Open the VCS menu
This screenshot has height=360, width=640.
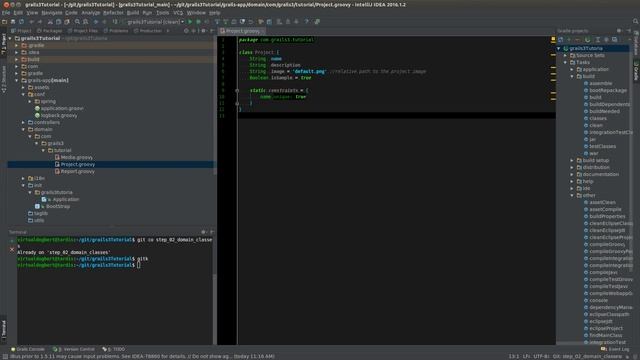click(x=178, y=13)
